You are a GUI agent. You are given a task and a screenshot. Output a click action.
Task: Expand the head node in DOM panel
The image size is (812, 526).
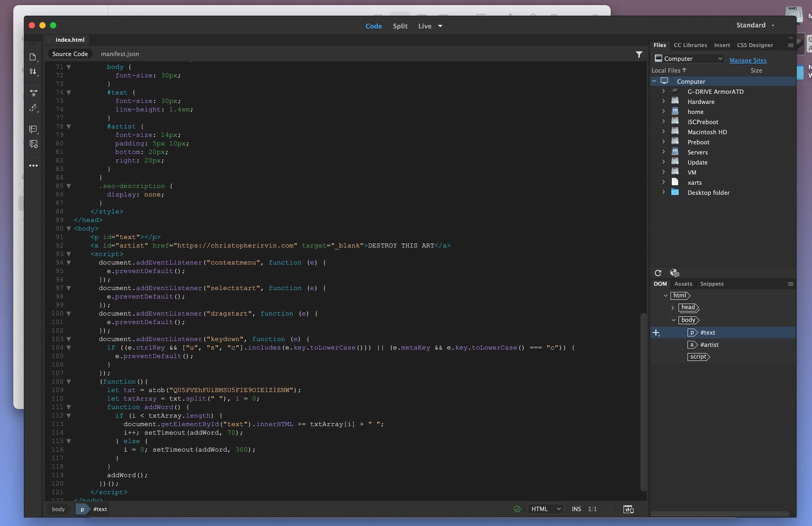point(672,308)
